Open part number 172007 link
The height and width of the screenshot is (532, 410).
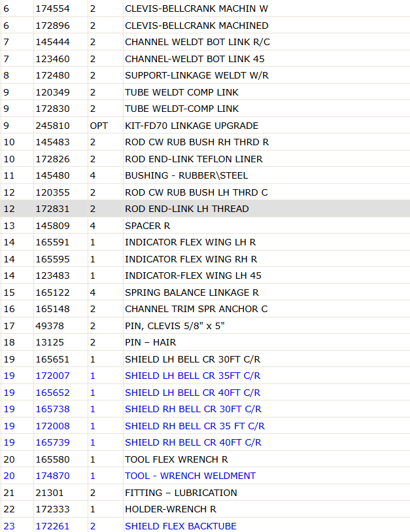[x=52, y=376]
